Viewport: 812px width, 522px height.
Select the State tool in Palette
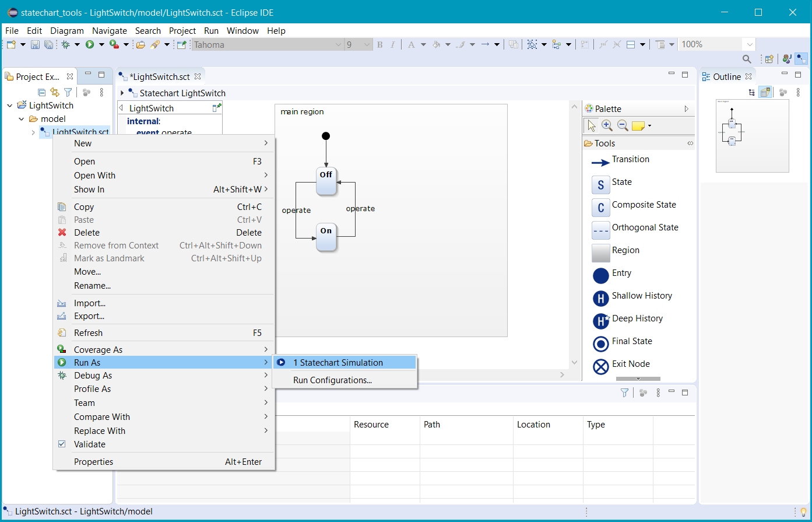click(x=612, y=184)
